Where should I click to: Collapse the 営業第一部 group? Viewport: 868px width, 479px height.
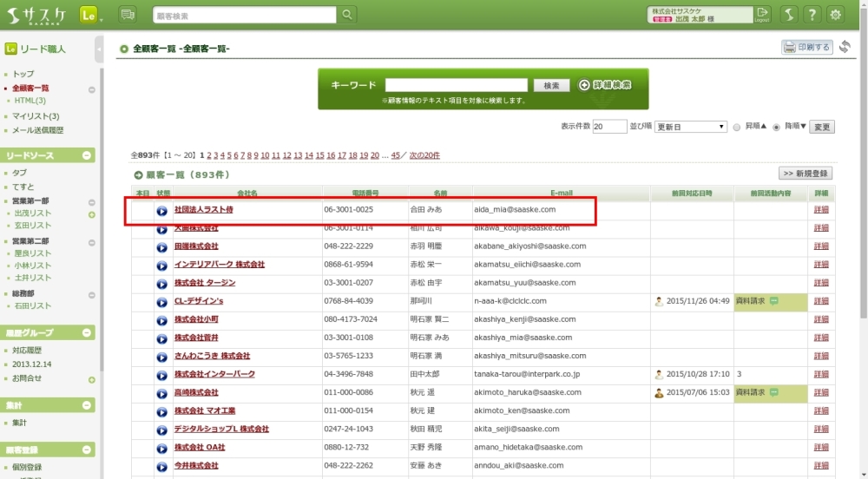[91, 200]
